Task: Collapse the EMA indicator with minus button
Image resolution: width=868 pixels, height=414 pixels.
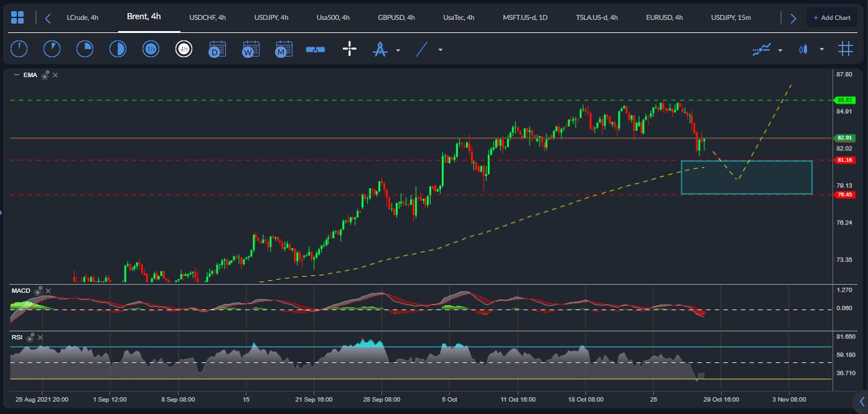Action: coord(16,75)
